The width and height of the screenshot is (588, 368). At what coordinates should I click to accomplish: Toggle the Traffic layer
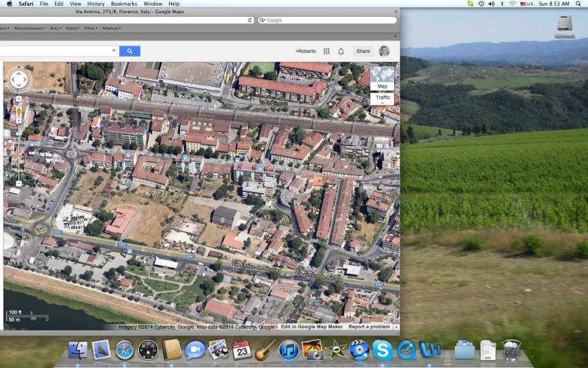[382, 97]
